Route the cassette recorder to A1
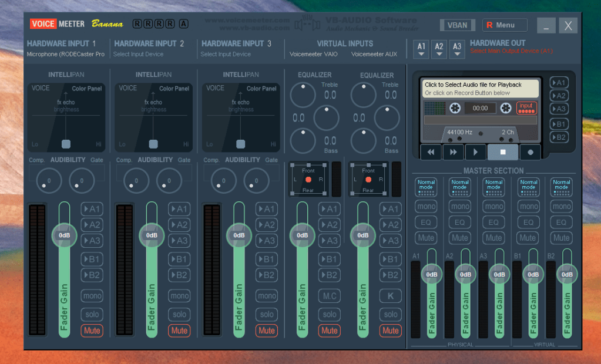This screenshot has width=601, height=364. 559,82
